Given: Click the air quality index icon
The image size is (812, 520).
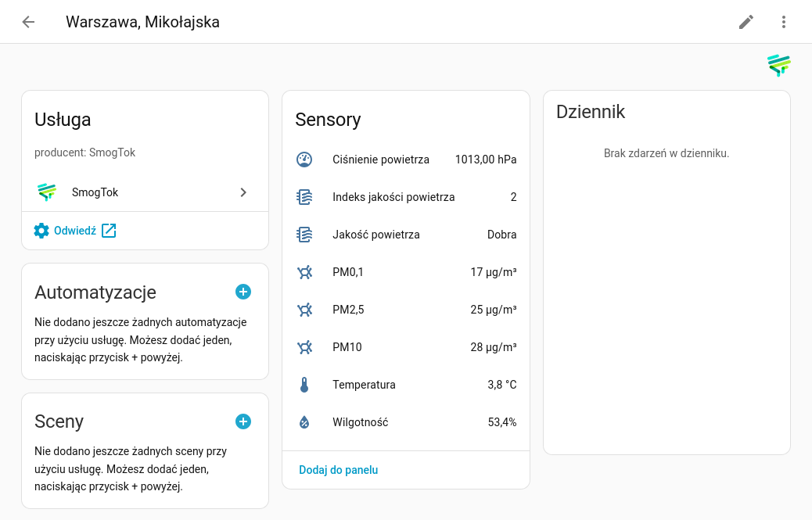Looking at the screenshot, I should pos(304,197).
